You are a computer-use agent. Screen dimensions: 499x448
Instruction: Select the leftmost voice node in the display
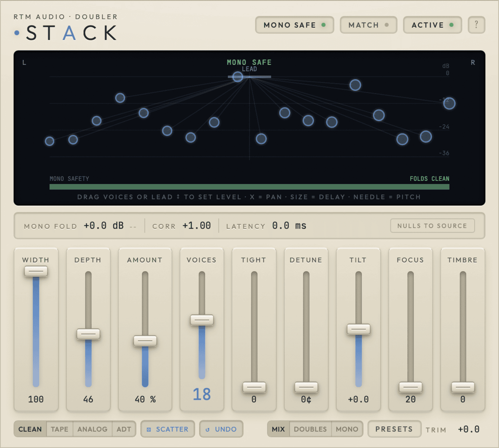50,141
